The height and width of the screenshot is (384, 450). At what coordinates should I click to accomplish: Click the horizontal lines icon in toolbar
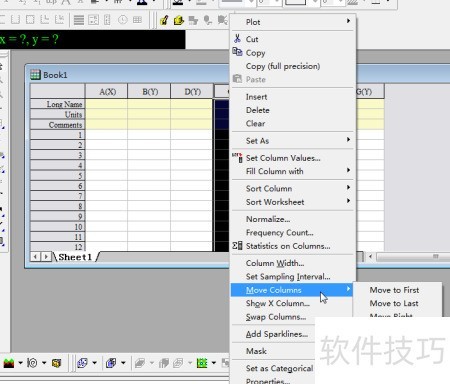(79, 20)
